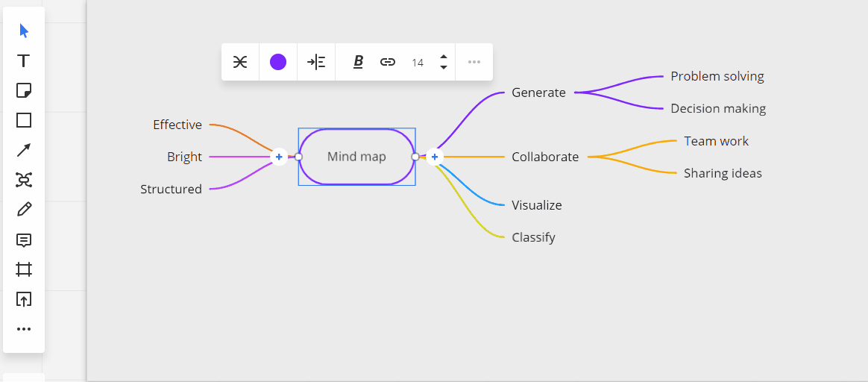Image resolution: width=868 pixels, height=382 pixels.
Task: Decrease font size with down arrow
Action: tap(444, 68)
